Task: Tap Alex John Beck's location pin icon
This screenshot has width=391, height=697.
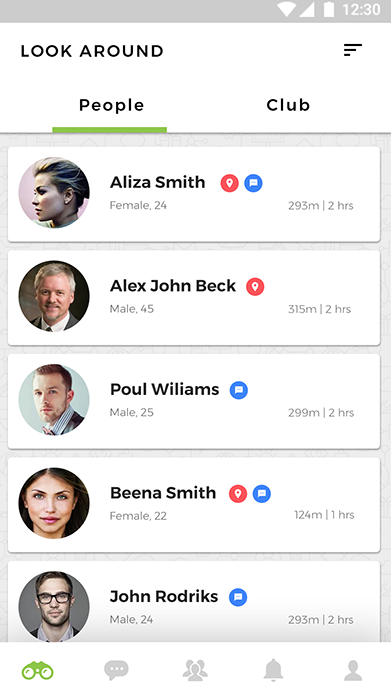Action: (255, 286)
